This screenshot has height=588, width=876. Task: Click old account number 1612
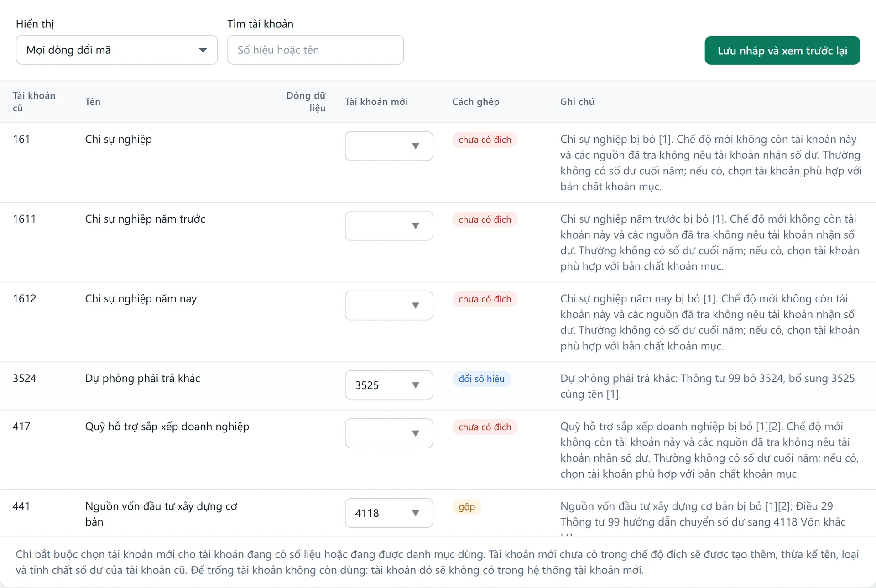pyautogui.click(x=25, y=299)
